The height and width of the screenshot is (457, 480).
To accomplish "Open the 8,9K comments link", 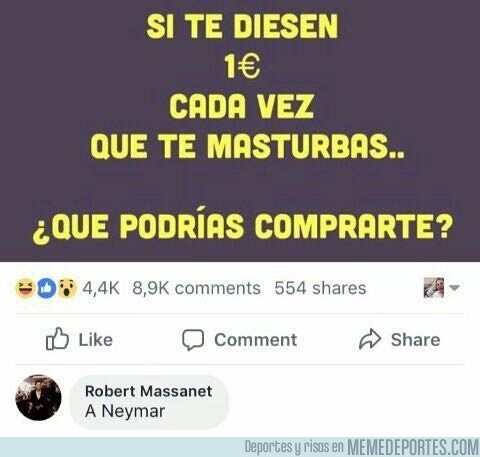I will point(196,288).
